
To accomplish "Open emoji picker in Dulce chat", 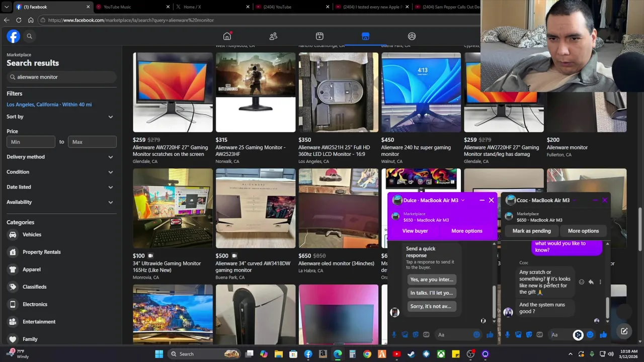I will pos(476,335).
